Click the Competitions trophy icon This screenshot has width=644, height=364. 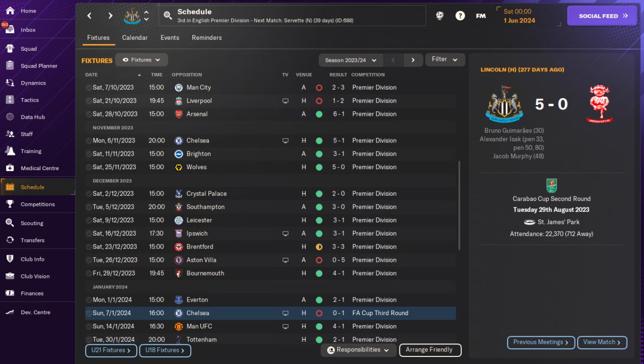pos(10,204)
